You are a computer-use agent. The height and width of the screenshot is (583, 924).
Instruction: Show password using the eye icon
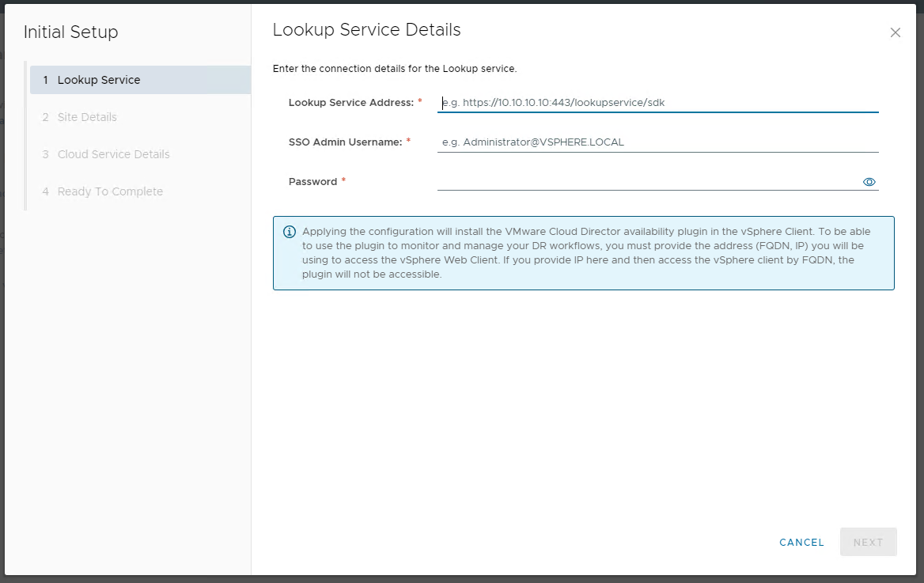pyautogui.click(x=869, y=182)
